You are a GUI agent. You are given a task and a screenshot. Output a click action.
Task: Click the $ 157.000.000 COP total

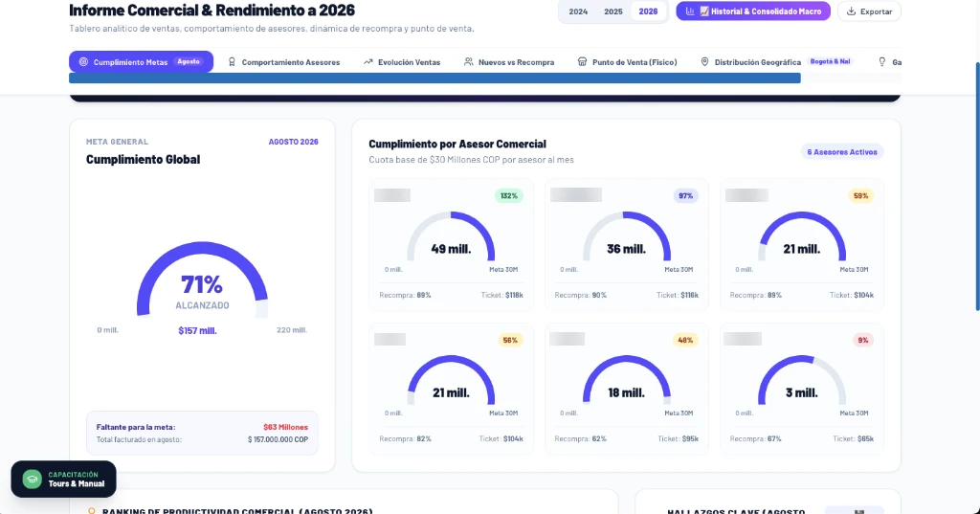pos(278,439)
